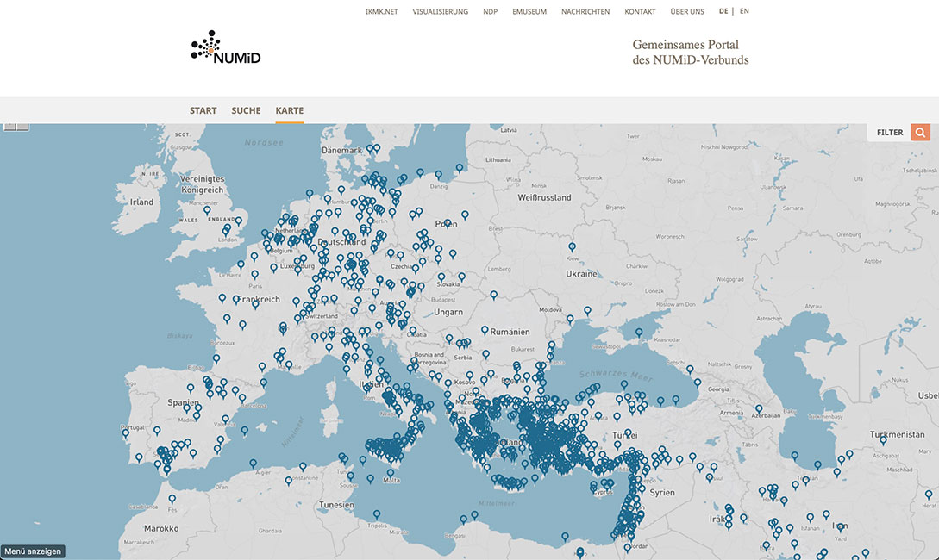The height and width of the screenshot is (560, 939).
Task: Click the map marker left of Rumänien label
Action: (485, 330)
